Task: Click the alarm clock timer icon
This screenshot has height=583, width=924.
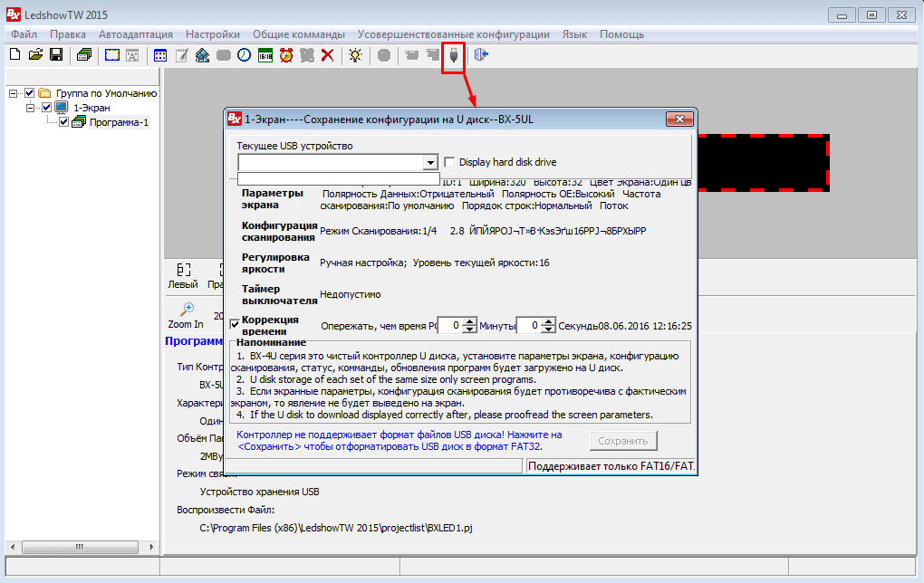Action: pos(286,55)
